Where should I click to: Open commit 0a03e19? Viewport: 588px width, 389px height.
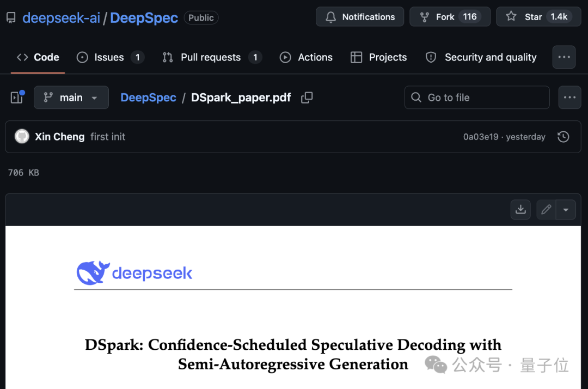[x=480, y=137]
